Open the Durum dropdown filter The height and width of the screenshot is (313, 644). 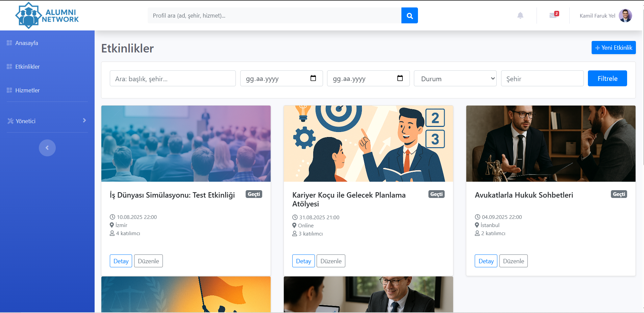click(x=455, y=79)
